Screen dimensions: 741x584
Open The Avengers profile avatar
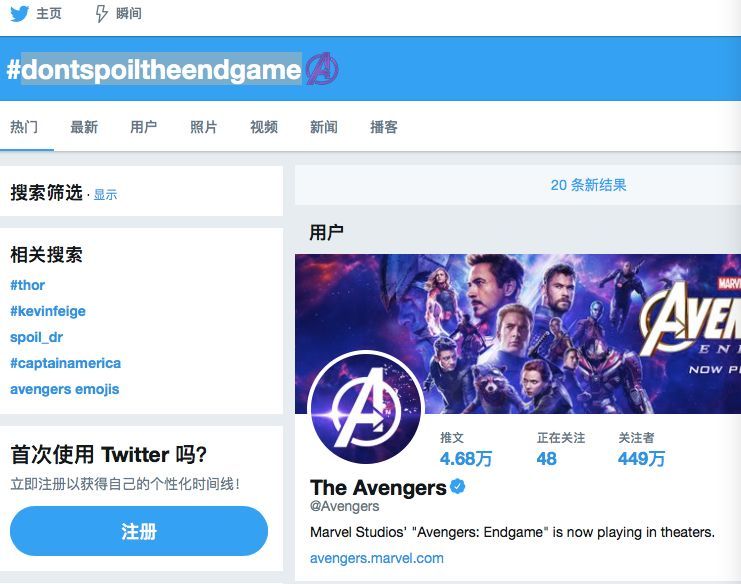[365, 408]
